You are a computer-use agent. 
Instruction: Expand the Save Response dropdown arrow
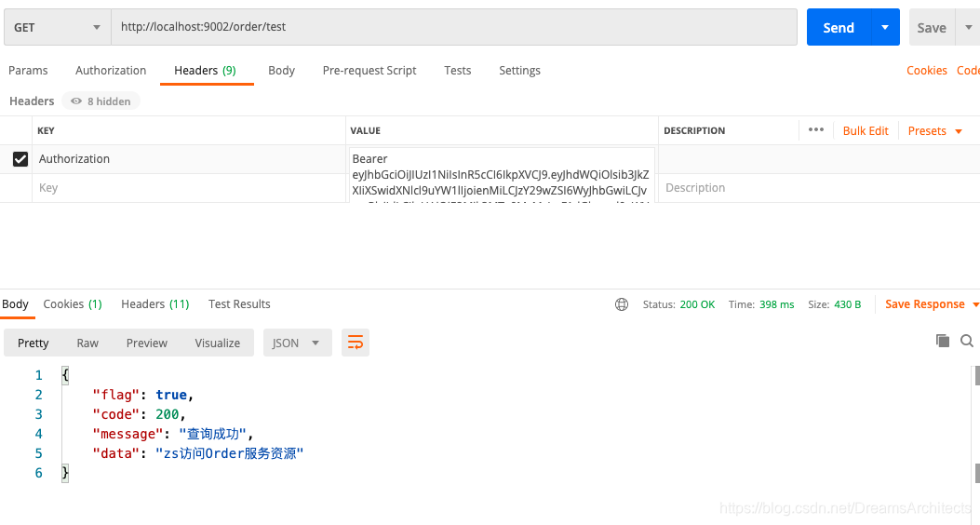coord(975,304)
